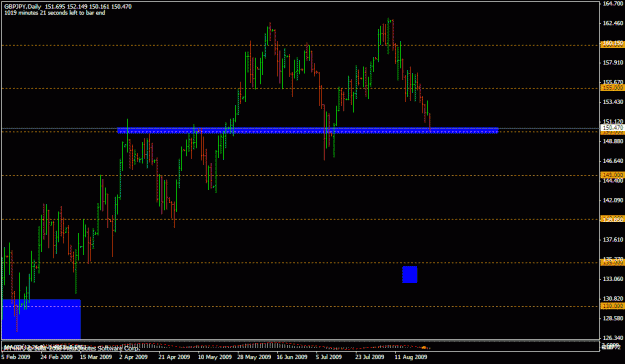Click the 137.610 price axis label
The height and width of the screenshot is (364, 625).
pyautogui.click(x=613, y=240)
